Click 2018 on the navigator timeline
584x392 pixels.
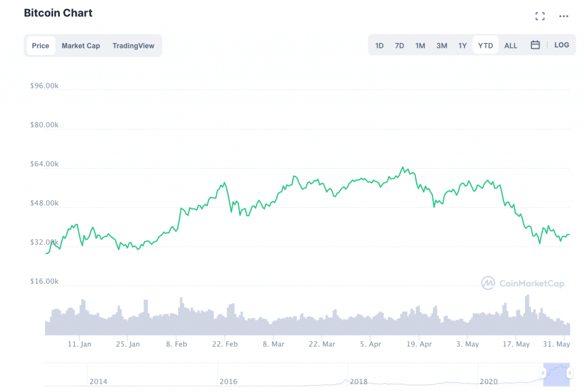coord(358,381)
